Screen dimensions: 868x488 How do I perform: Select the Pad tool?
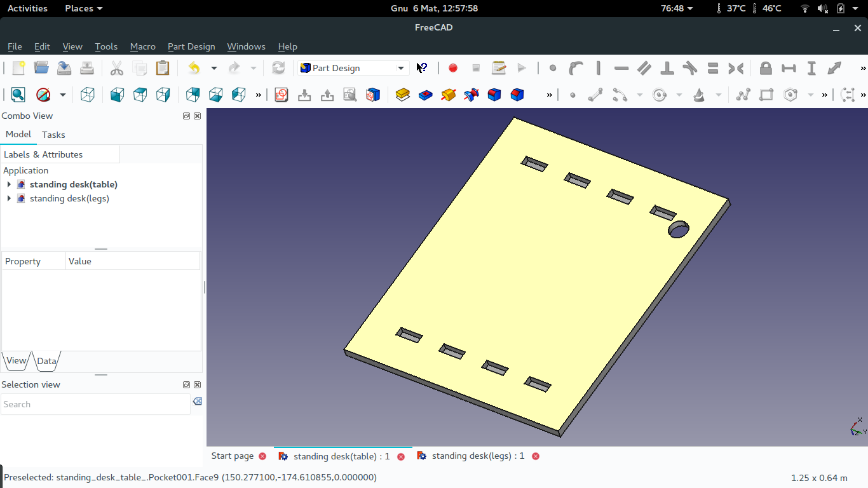[x=402, y=94]
